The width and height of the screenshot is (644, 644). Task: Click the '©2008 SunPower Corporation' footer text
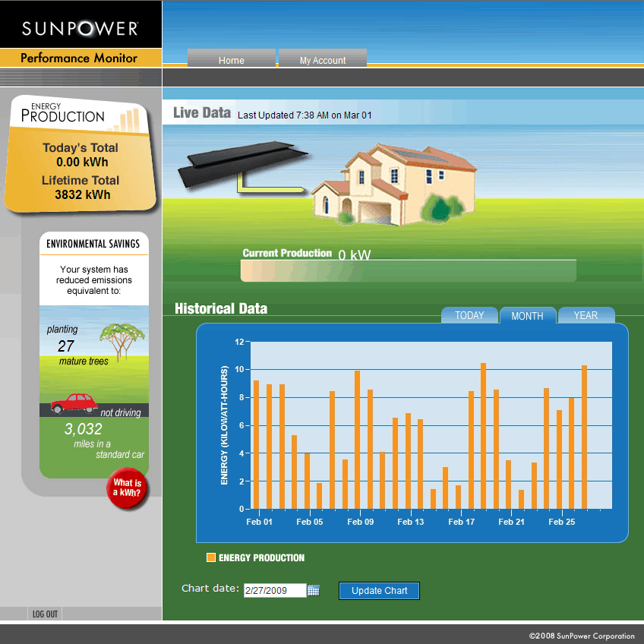(x=582, y=636)
